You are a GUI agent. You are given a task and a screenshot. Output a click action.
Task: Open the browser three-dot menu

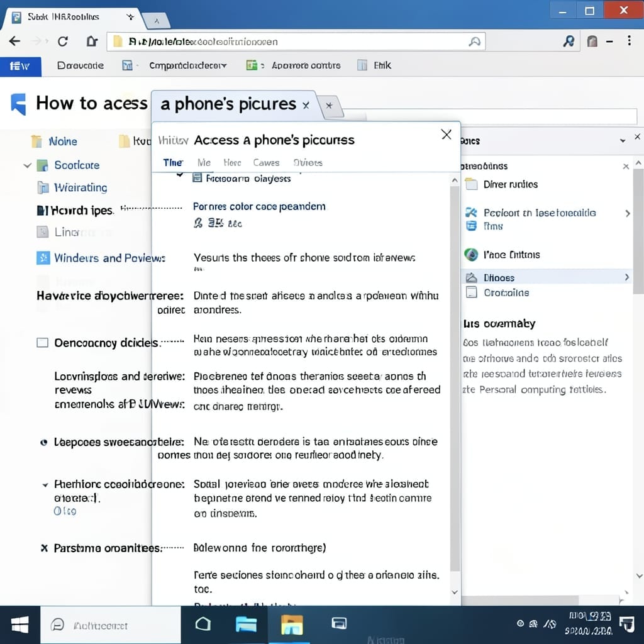[x=629, y=41]
